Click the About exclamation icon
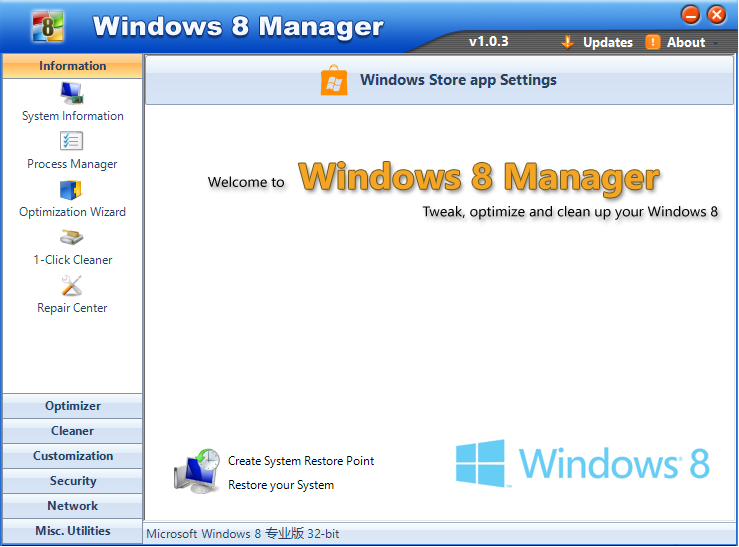The width and height of the screenshot is (739, 547). 652,42
